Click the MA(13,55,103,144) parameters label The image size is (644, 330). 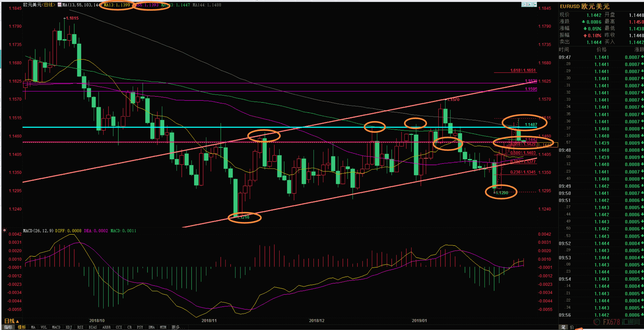pyautogui.click(x=82, y=5)
